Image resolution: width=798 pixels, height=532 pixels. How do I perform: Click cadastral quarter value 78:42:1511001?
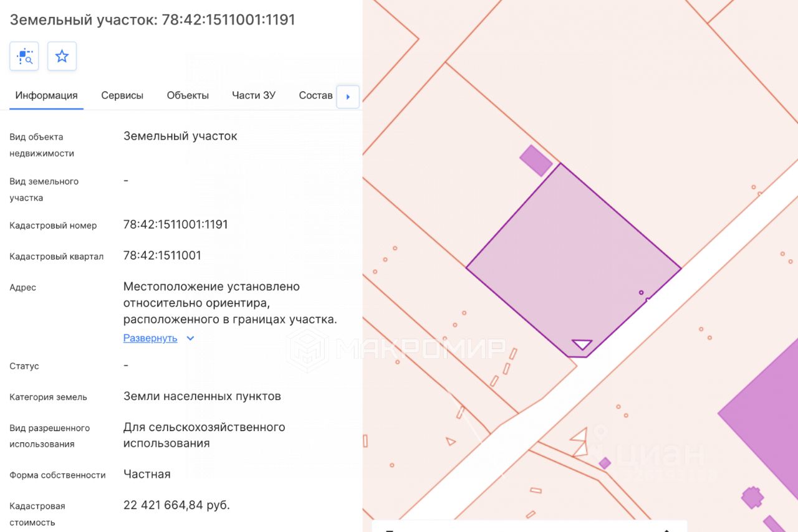pyautogui.click(x=162, y=255)
